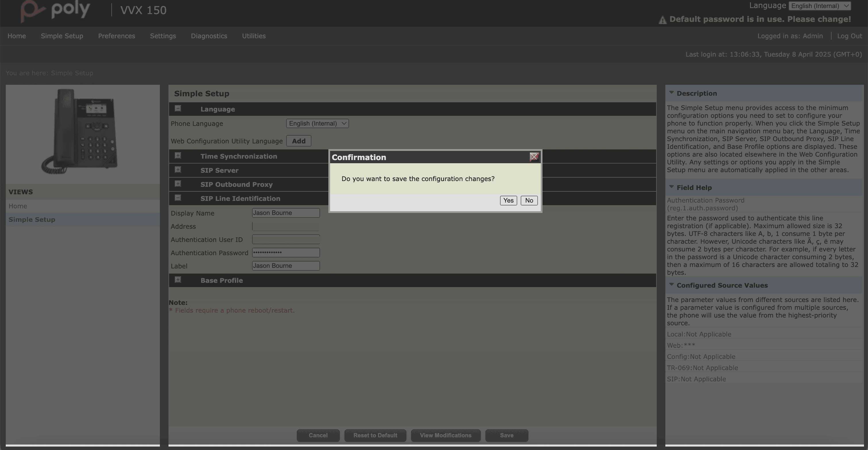868x450 pixels.
Task: Collapse the Field Help panel triangle
Action: pos(671,186)
